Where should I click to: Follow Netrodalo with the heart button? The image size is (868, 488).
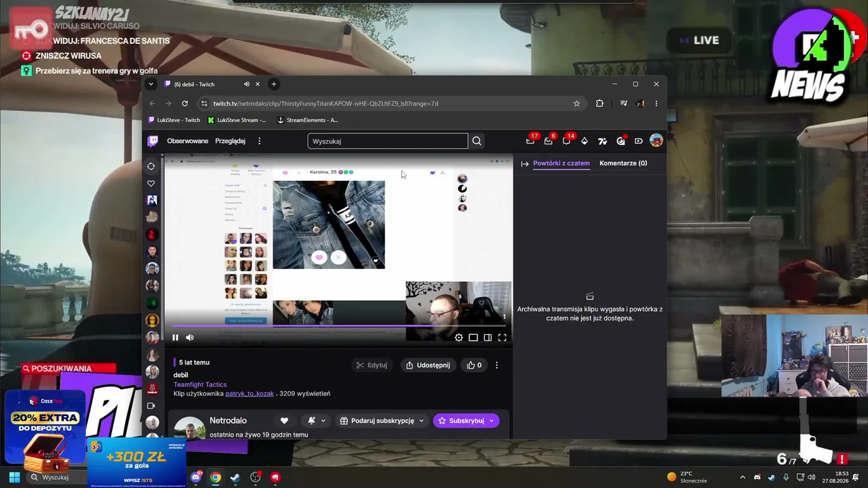pos(284,421)
